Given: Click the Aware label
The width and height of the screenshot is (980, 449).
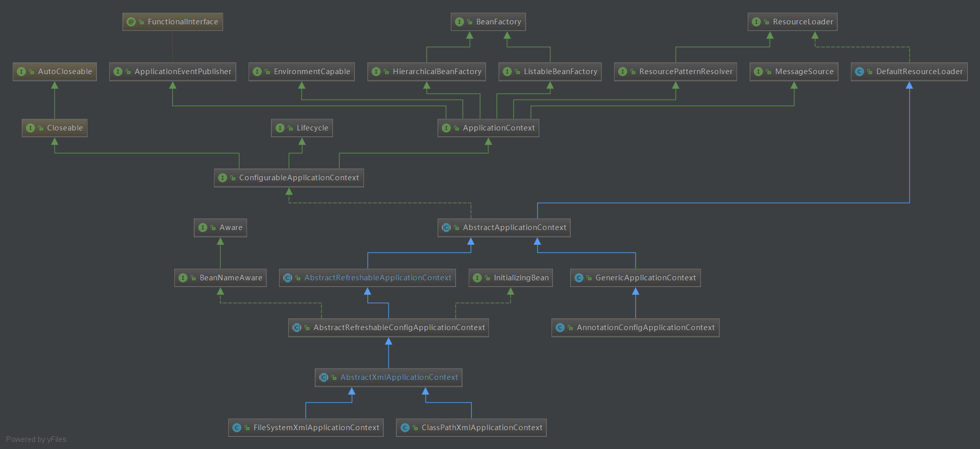Looking at the screenshot, I should tap(231, 228).
